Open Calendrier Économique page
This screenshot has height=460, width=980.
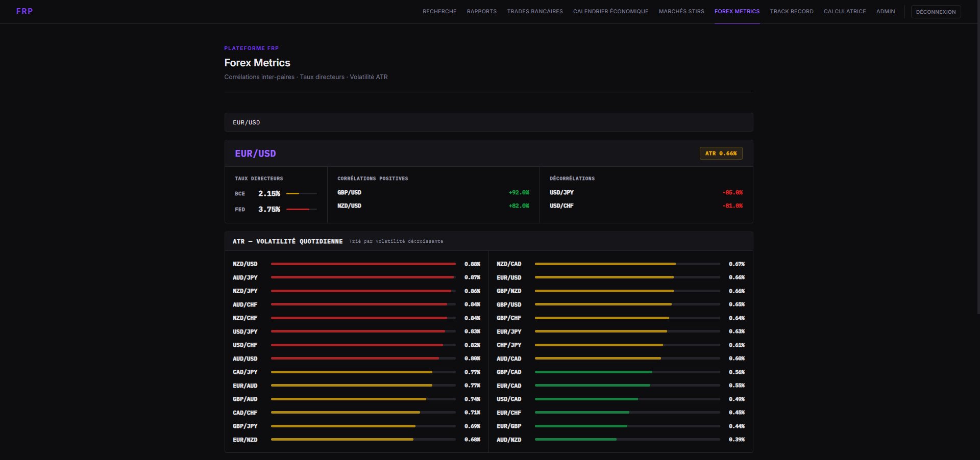click(x=610, y=11)
